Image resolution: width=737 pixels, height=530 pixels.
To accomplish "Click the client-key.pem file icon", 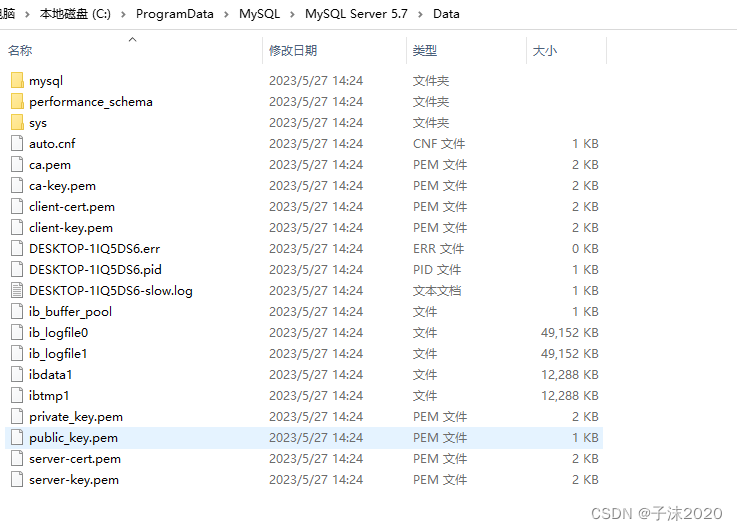I will (17, 227).
